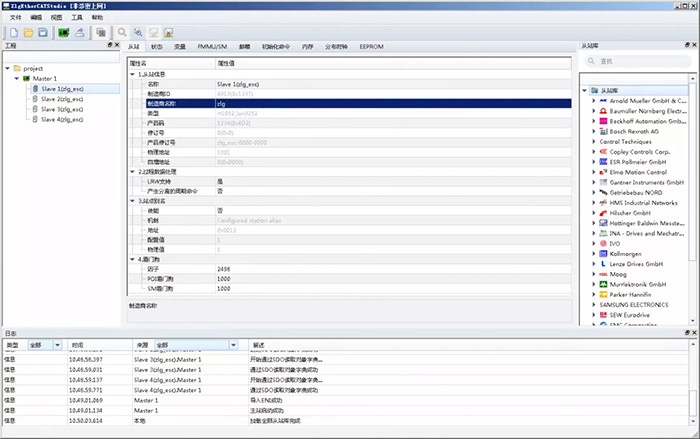Float the slave library panel
700x439 pixels.
687,45
